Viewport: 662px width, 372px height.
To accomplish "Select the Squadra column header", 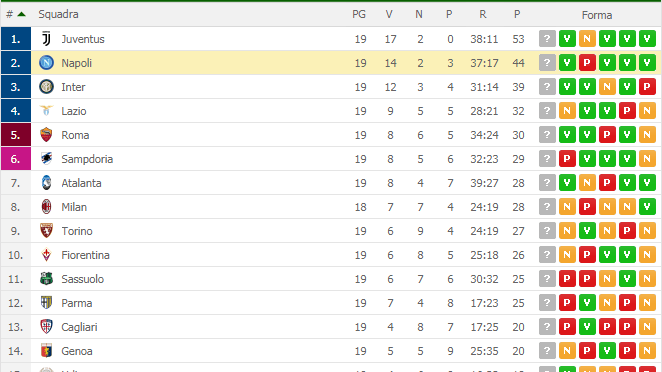I will point(58,14).
